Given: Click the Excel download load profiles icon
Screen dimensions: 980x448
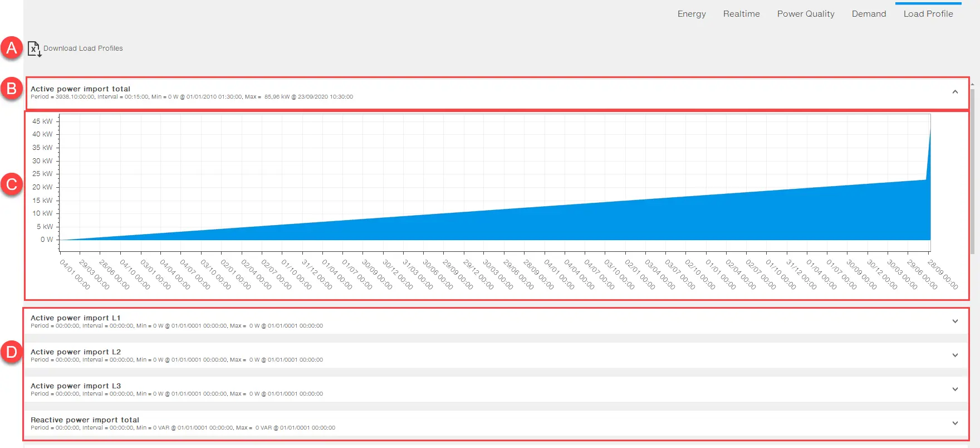Looking at the screenshot, I should pyautogui.click(x=34, y=49).
